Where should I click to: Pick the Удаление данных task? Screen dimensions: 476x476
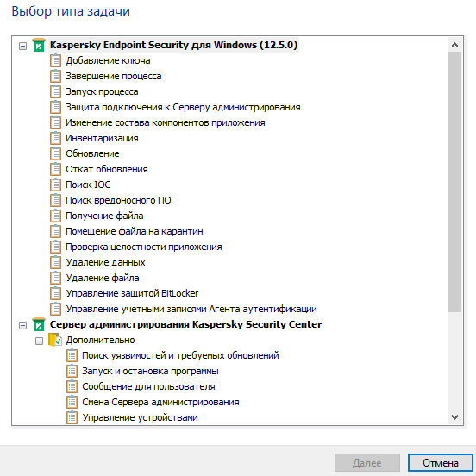click(x=105, y=262)
